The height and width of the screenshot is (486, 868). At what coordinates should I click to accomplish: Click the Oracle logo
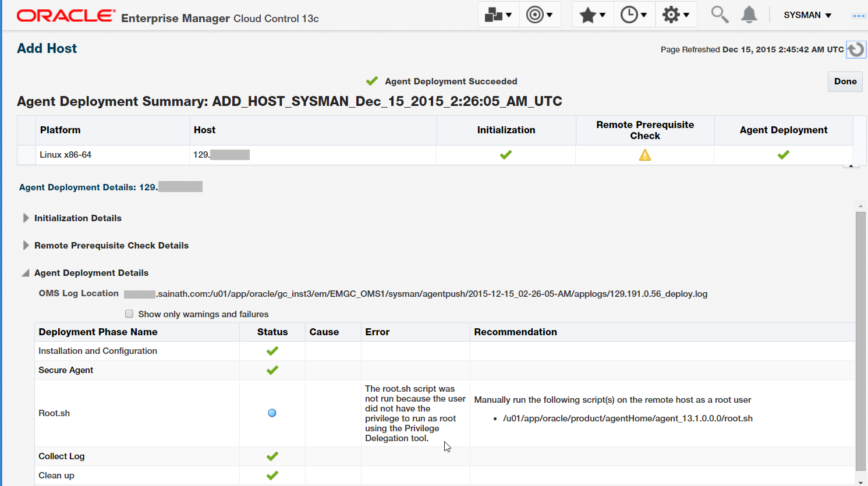pyautogui.click(x=66, y=15)
